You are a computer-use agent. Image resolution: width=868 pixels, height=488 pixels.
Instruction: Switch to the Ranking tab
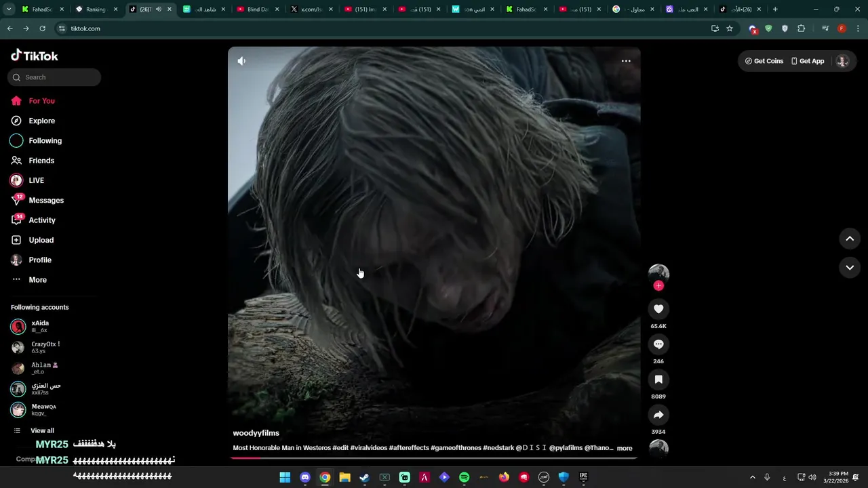tap(95, 9)
